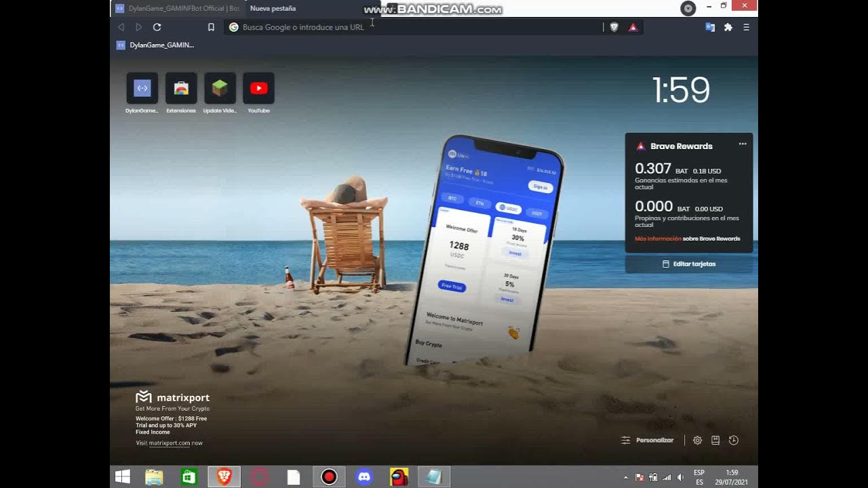Viewport: 868px width, 488px height.
Task: Open the Windows Start menu
Action: (123, 477)
